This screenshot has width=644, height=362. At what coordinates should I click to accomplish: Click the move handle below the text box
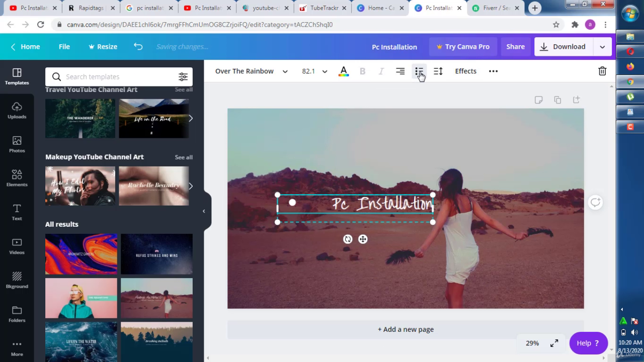[x=363, y=239]
